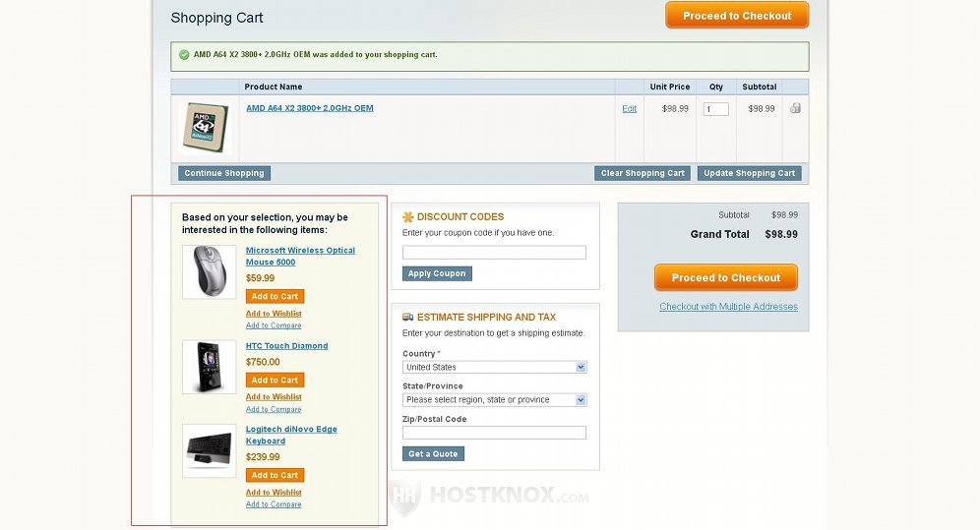Open the Logitech diNovo keyboard image
The width and height of the screenshot is (980, 530).
tap(209, 450)
